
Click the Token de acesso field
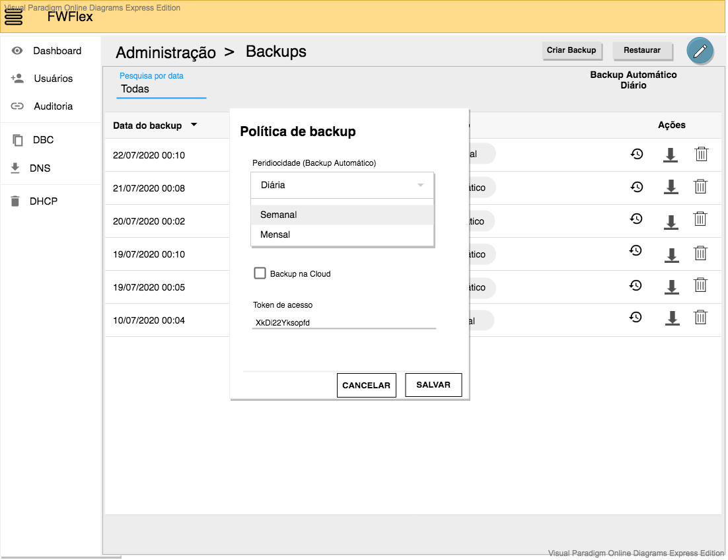point(344,322)
